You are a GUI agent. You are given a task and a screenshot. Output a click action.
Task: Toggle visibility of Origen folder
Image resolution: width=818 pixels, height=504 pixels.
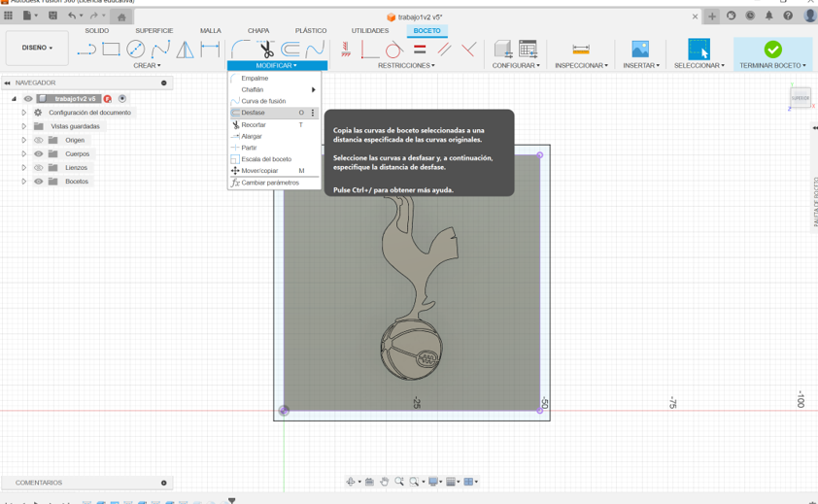(38, 141)
